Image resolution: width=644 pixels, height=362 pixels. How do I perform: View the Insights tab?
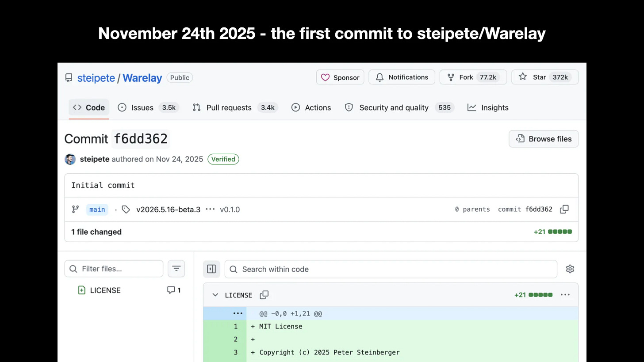(488, 107)
